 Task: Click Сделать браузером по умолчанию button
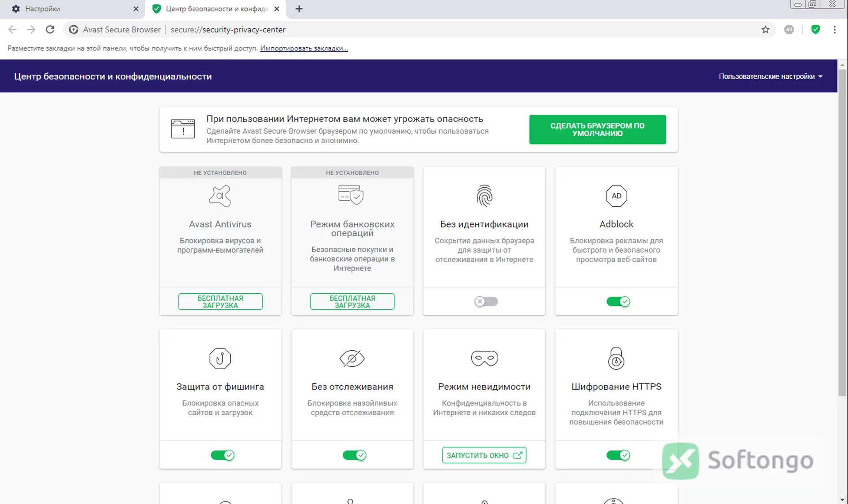click(x=597, y=129)
